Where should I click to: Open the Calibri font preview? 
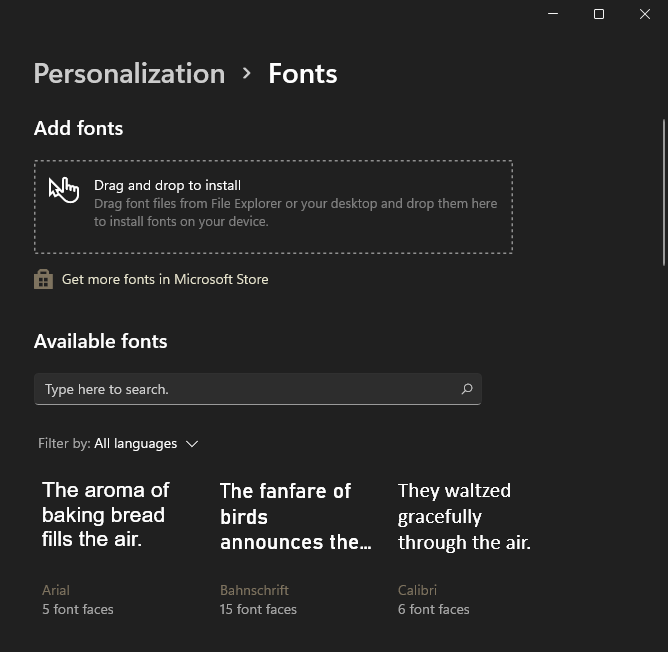click(x=464, y=516)
